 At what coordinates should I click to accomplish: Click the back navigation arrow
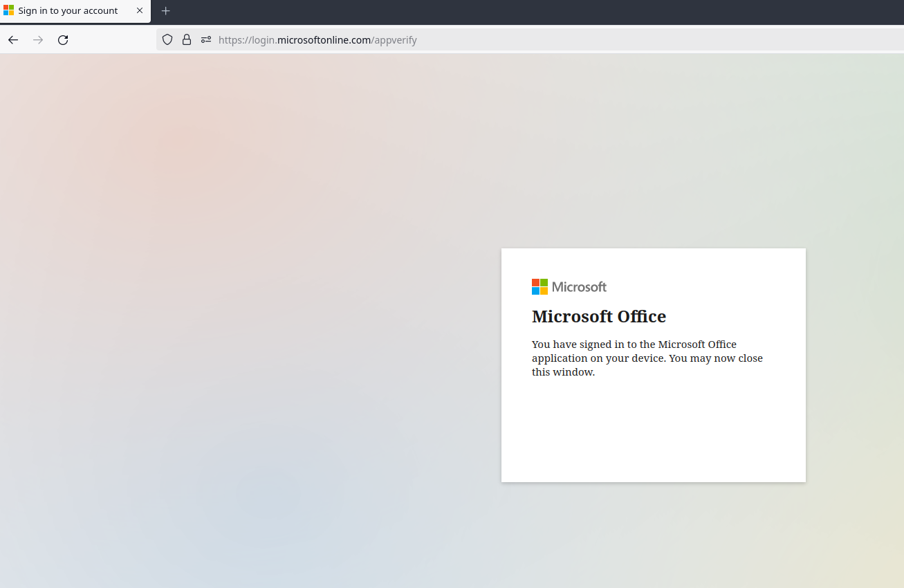(12, 39)
